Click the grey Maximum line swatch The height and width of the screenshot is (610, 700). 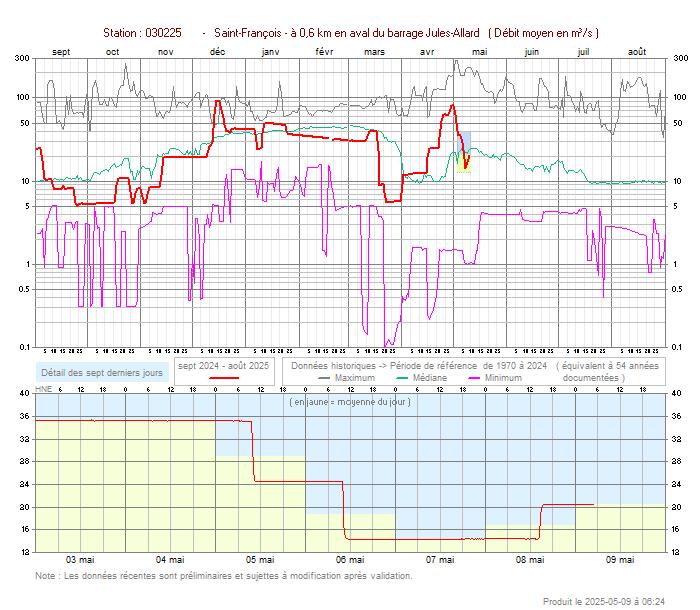point(324,378)
